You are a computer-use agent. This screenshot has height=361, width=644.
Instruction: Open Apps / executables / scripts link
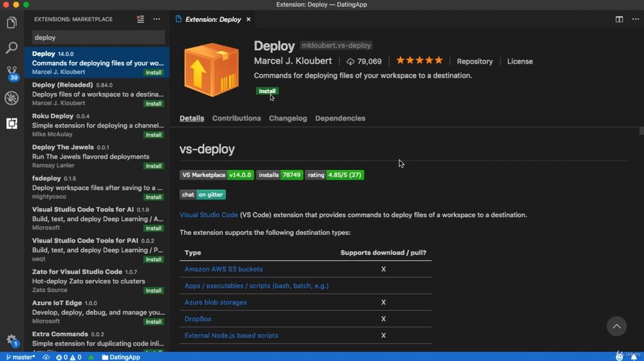coord(256,286)
